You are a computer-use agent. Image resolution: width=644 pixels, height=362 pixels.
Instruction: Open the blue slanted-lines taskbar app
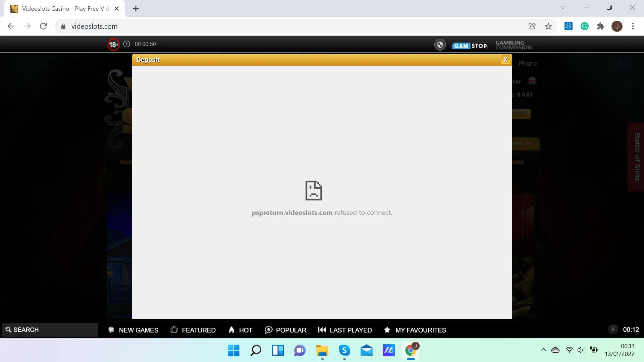click(388, 351)
